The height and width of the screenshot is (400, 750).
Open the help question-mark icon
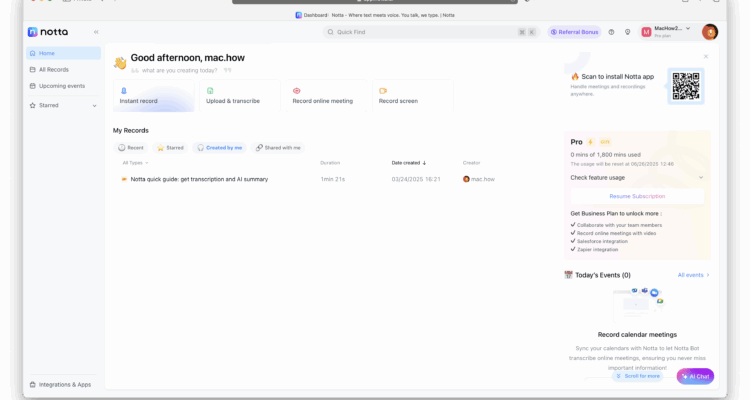pyautogui.click(x=611, y=32)
